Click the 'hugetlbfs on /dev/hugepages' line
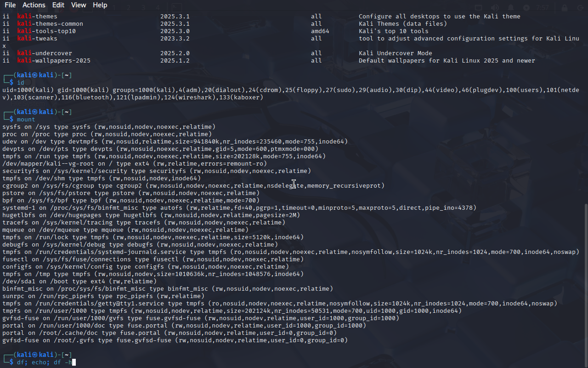This screenshot has width=588, height=368. click(x=151, y=215)
